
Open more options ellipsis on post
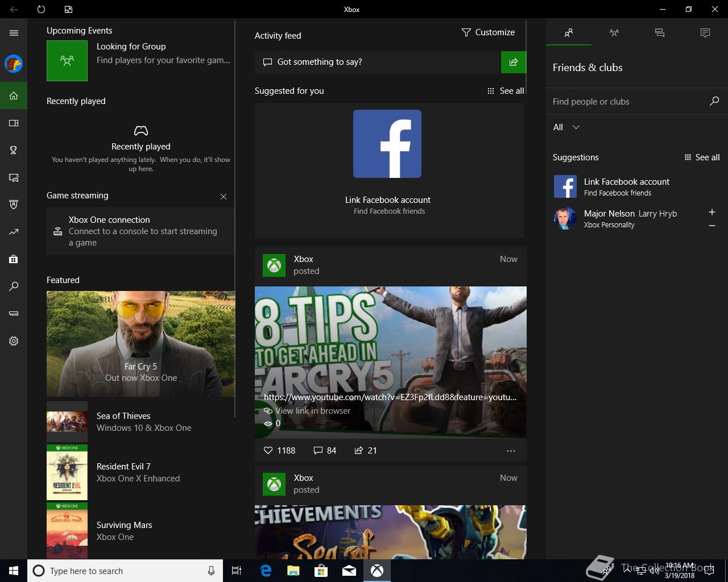tap(511, 451)
